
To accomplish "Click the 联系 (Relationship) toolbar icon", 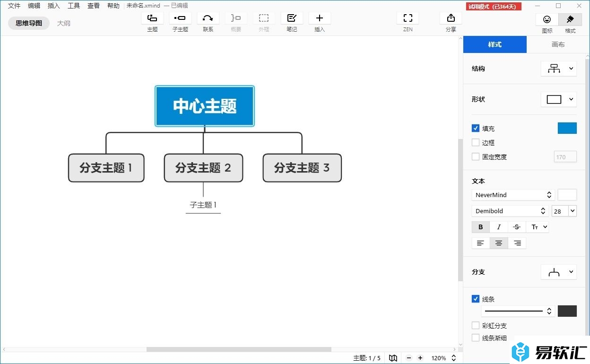I will click(x=208, y=18).
